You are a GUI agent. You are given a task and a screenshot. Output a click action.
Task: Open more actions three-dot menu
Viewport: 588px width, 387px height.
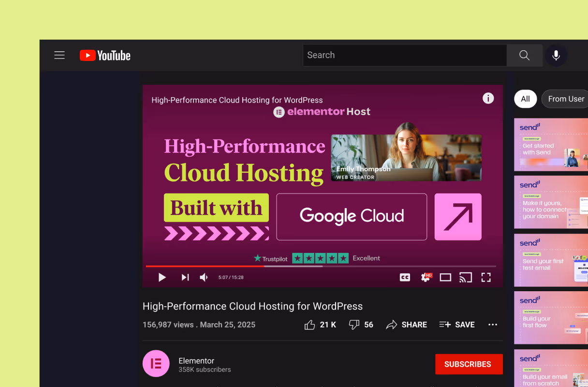493,325
